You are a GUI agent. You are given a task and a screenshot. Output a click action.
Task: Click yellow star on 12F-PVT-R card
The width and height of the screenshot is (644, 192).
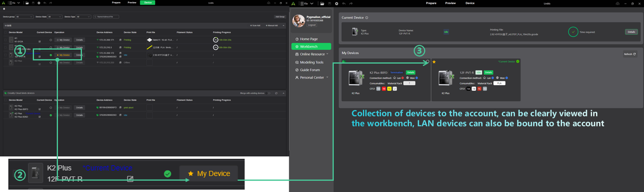click(434, 62)
